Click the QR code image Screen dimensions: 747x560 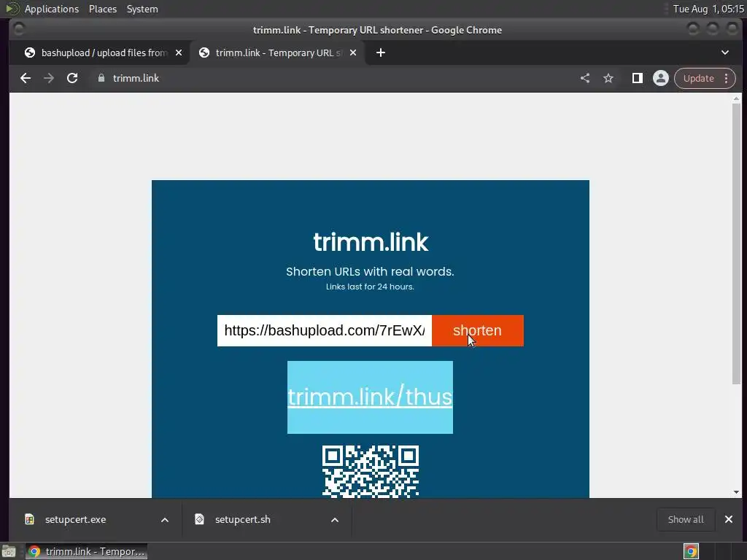(x=370, y=472)
